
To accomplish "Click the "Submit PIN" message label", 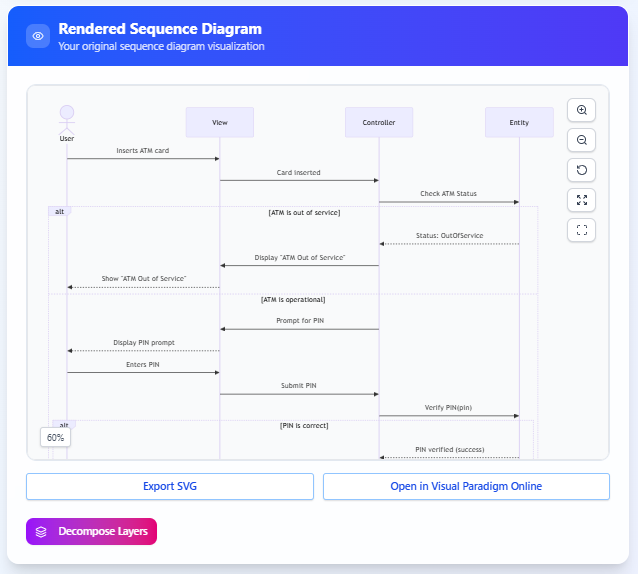I will 299,385.
